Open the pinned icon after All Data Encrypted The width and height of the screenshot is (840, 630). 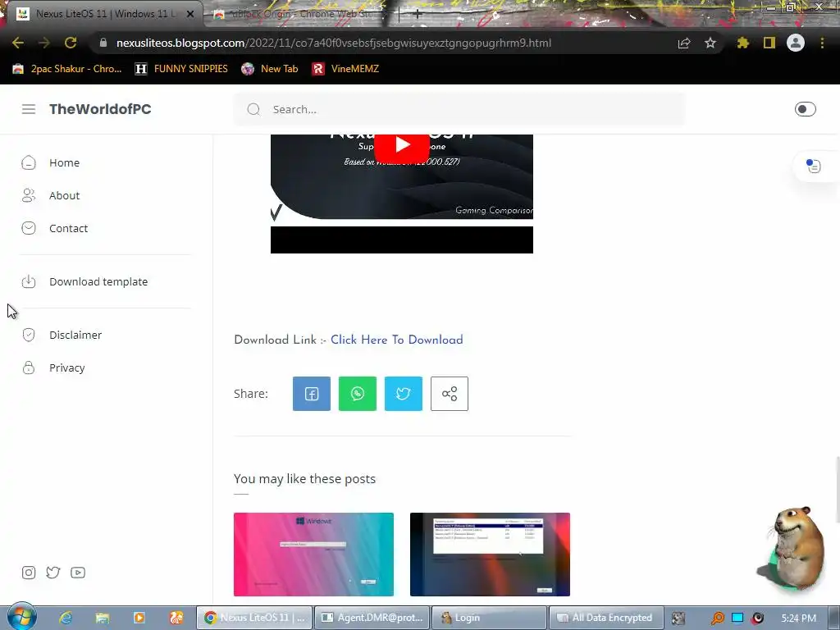click(678, 619)
